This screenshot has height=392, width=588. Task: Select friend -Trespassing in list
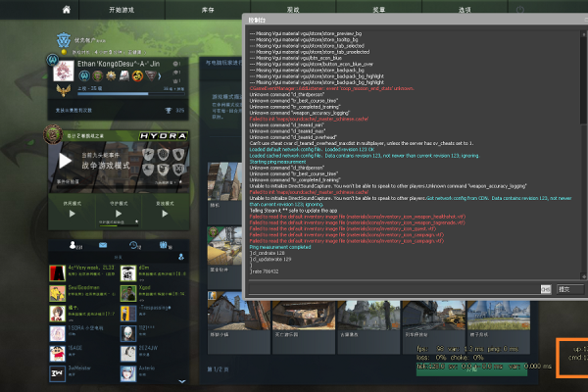pos(153,314)
